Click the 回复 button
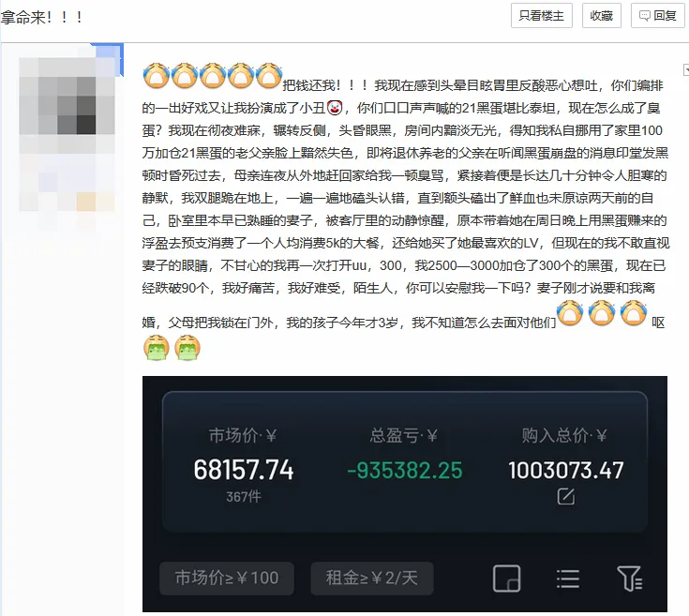The width and height of the screenshot is (689, 616). pyautogui.click(x=658, y=16)
